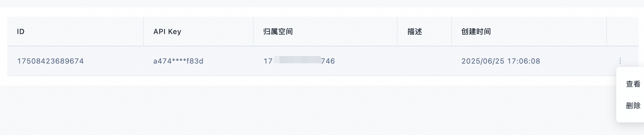Open the three-dot more actions icon

620,61
